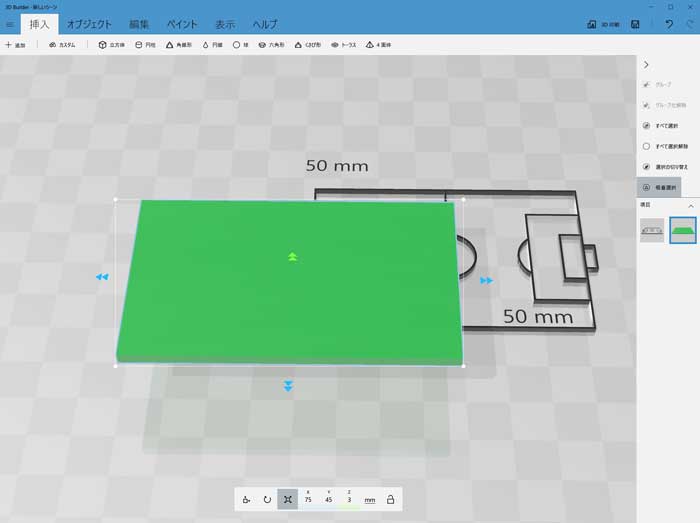700x523 pixels.
Task: Click the bottom blue scale arrow handle
Action: [288, 386]
